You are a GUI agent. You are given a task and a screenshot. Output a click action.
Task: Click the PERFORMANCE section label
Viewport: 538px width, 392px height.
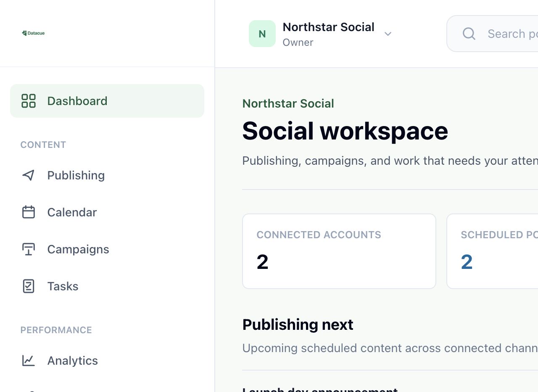pos(56,330)
